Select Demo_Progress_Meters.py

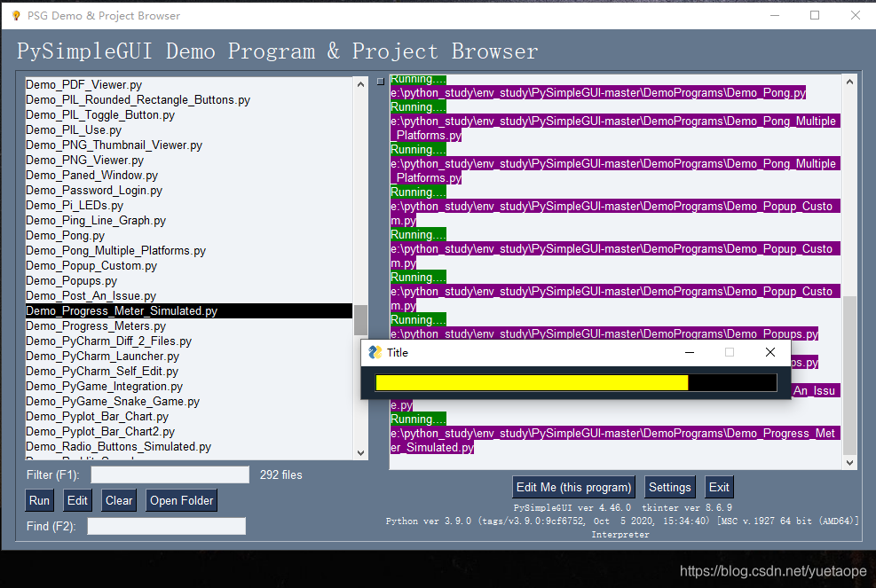189,326
